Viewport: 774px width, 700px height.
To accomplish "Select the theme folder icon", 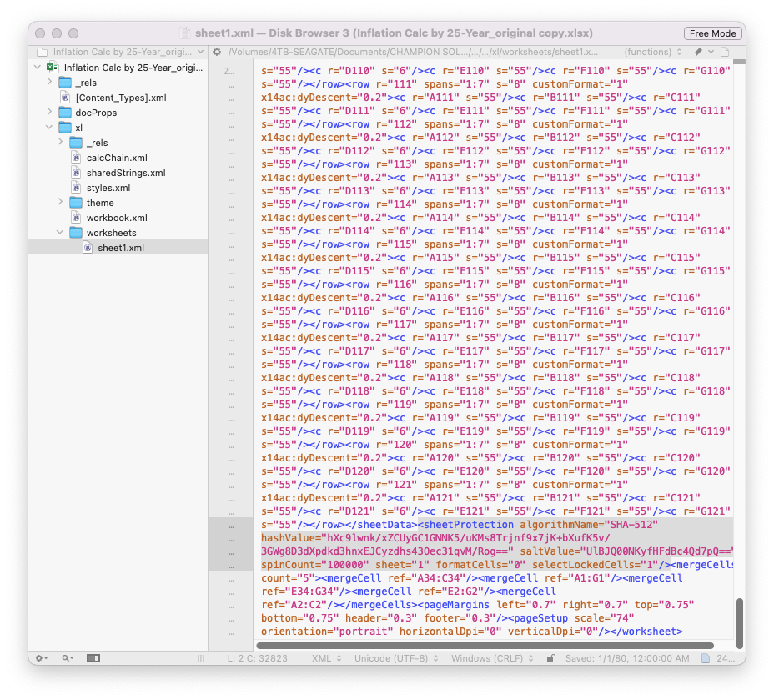I will pos(76,203).
